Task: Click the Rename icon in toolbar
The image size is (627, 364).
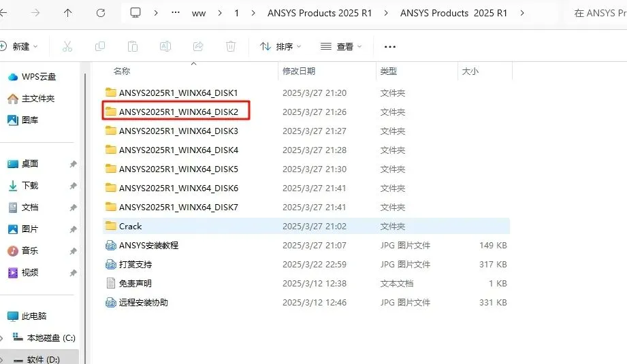Action: [165, 46]
